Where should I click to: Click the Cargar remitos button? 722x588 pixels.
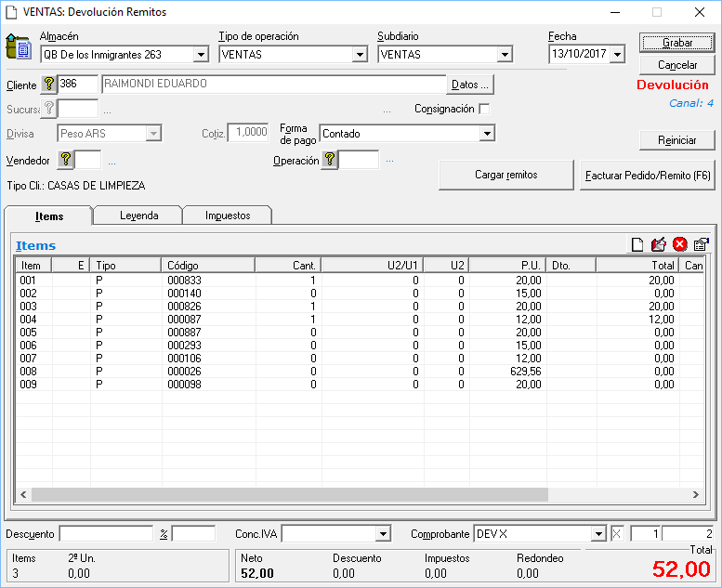tap(505, 175)
